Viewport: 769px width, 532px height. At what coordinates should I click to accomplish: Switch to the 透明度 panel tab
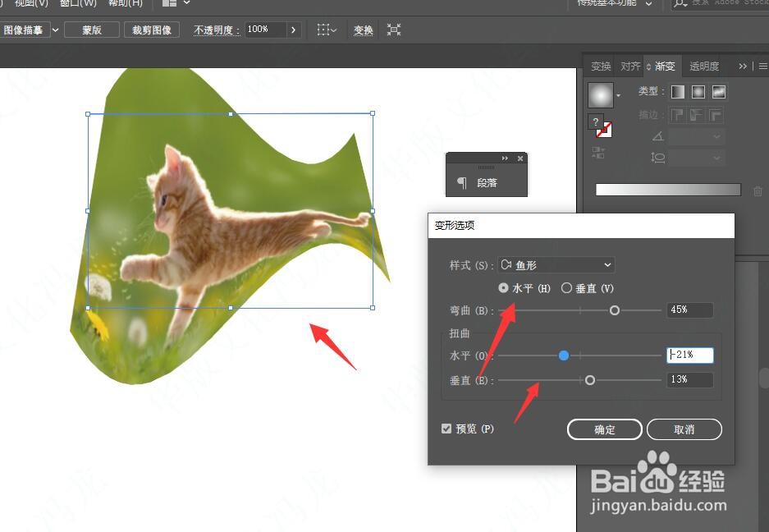click(x=703, y=66)
